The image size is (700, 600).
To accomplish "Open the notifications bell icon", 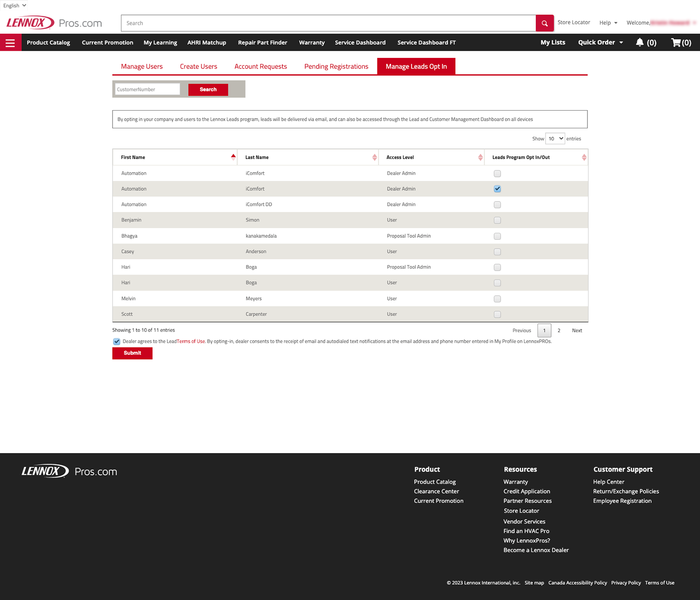I will coord(640,42).
